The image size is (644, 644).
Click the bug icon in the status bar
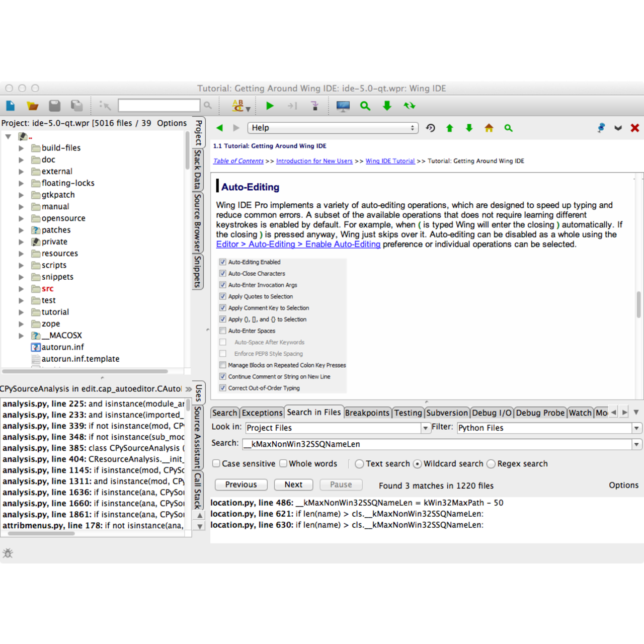pos(8,553)
